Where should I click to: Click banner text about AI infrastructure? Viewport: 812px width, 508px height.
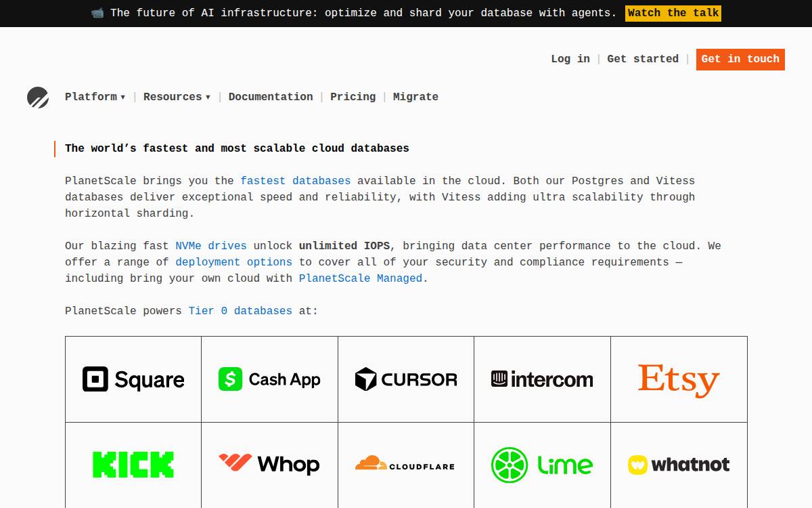pos(363,13)
